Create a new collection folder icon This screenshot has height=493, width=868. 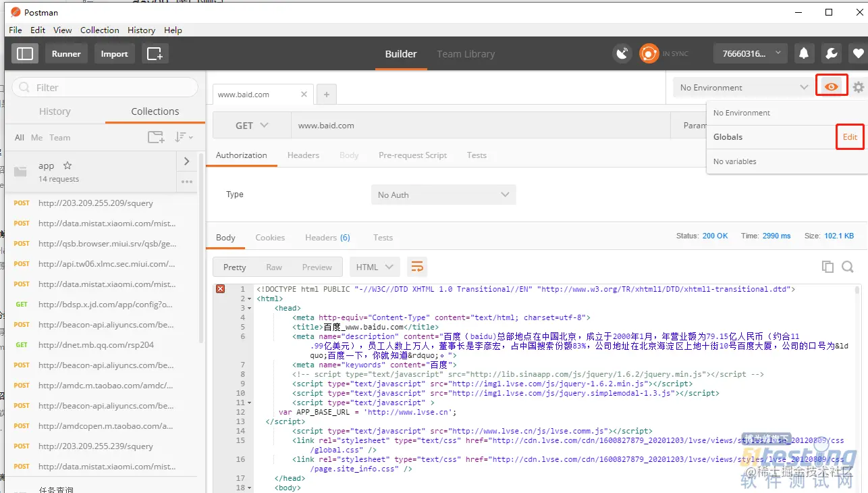(156, 137)
